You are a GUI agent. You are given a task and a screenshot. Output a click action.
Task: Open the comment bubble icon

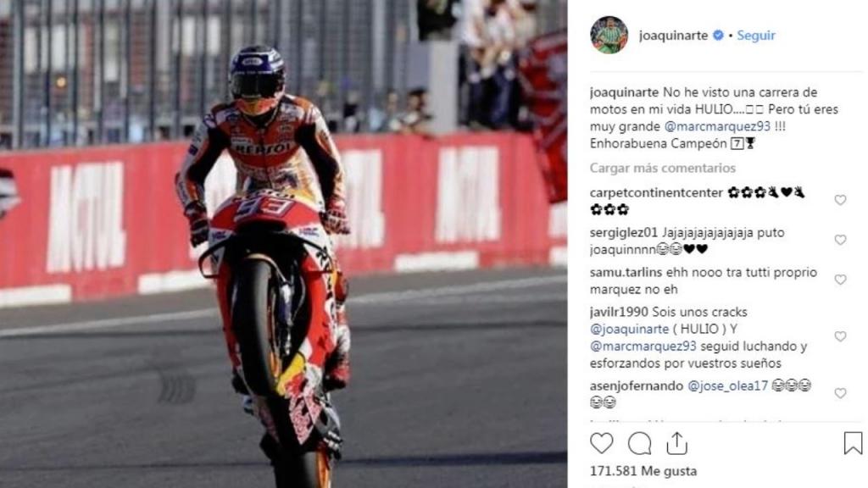coord(639,444)
